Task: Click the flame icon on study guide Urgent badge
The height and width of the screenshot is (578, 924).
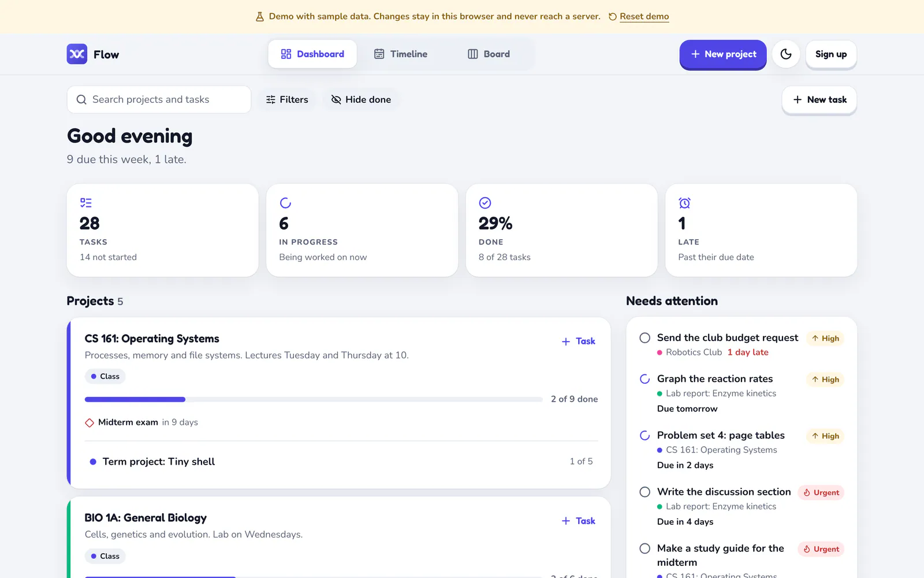Action: coord(807,549)
